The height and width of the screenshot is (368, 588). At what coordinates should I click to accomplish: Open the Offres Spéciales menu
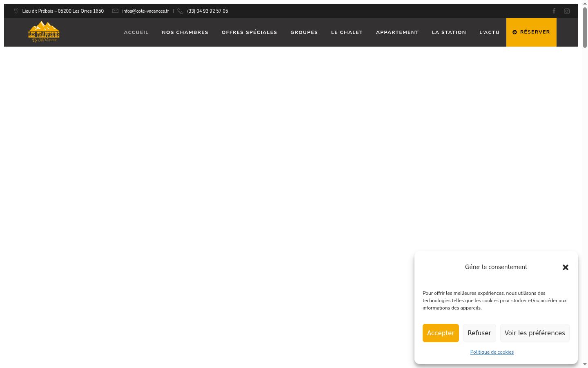coord(249,32)
